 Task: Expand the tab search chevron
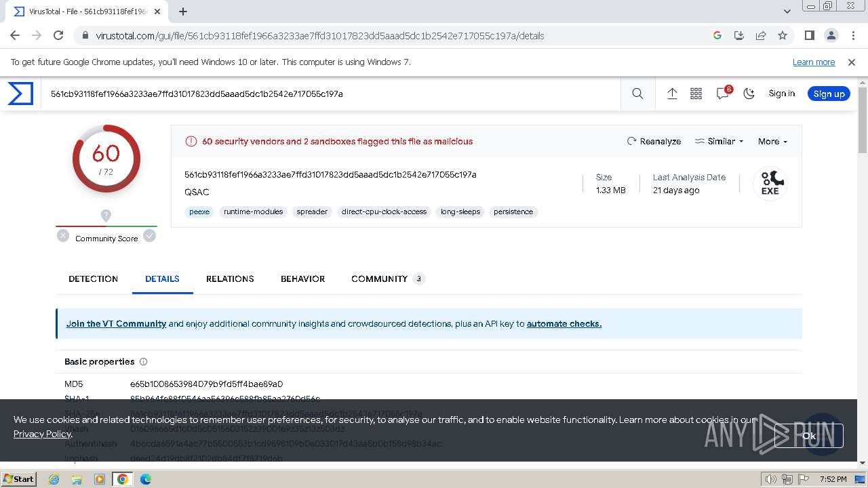(787, 12)
